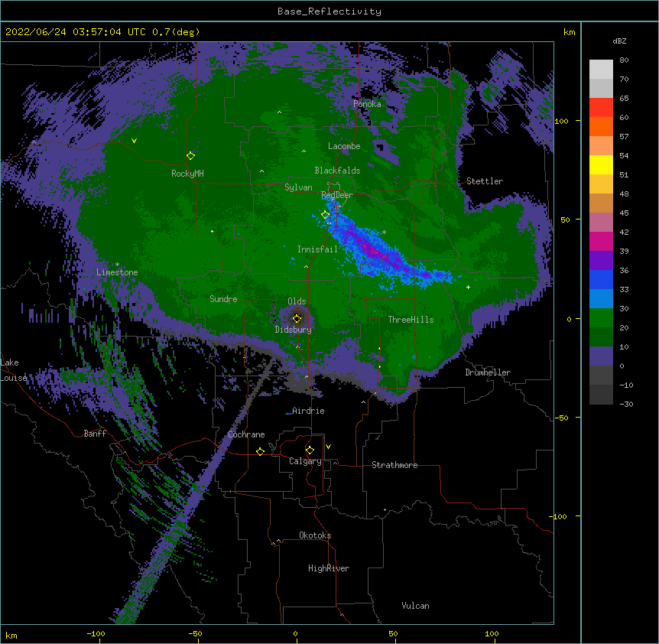Click the RedDeer city label
Image resolution: width=659 pixels, height=644 pixels.
pyautogui.click(x=337, y=195)
